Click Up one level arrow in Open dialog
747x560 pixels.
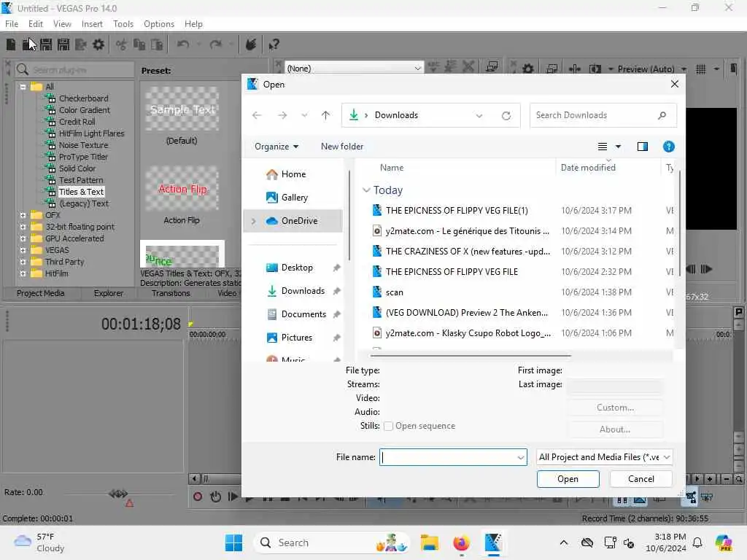(326, 115)
